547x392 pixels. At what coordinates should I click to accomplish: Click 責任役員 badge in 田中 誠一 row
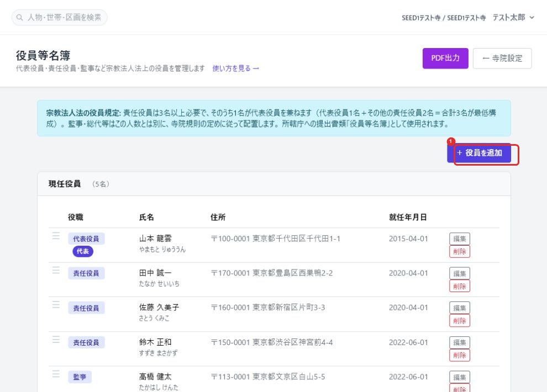pyautogui.click(x=86, y=273)
